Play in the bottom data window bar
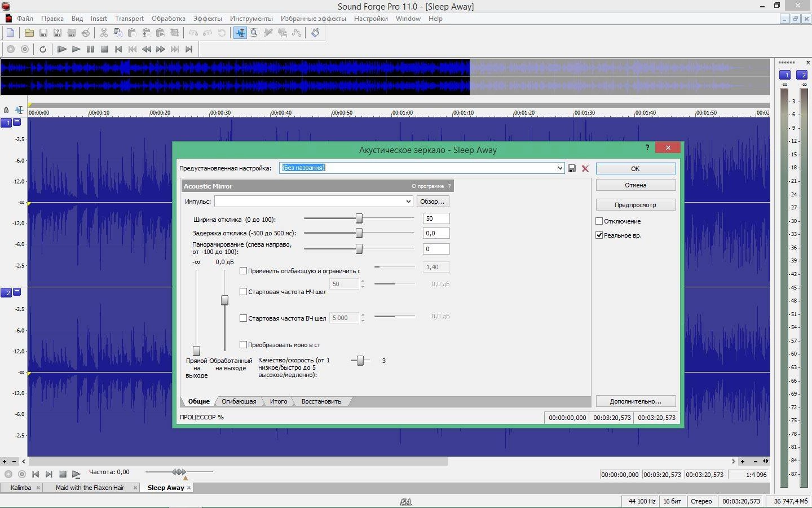 76,474
